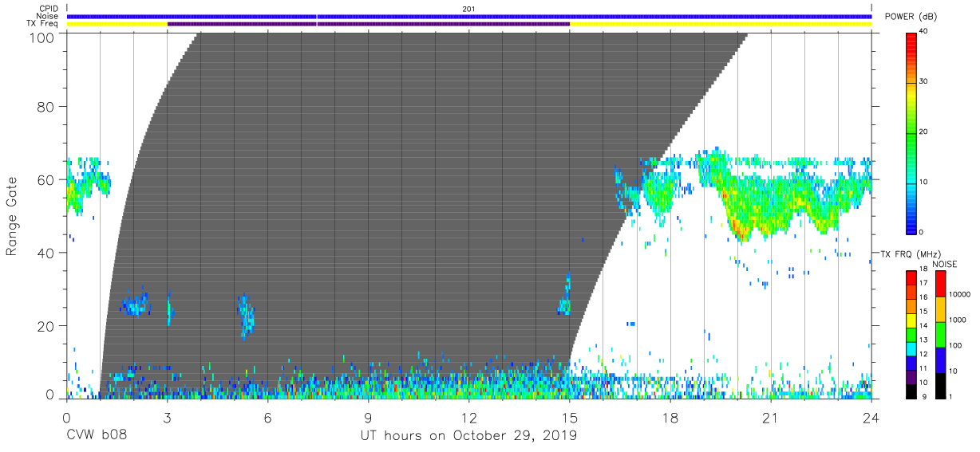Viewport: 980px width, 452px height.
Task: Click the 'Noise' row label at top
Action: coord(49,16)
